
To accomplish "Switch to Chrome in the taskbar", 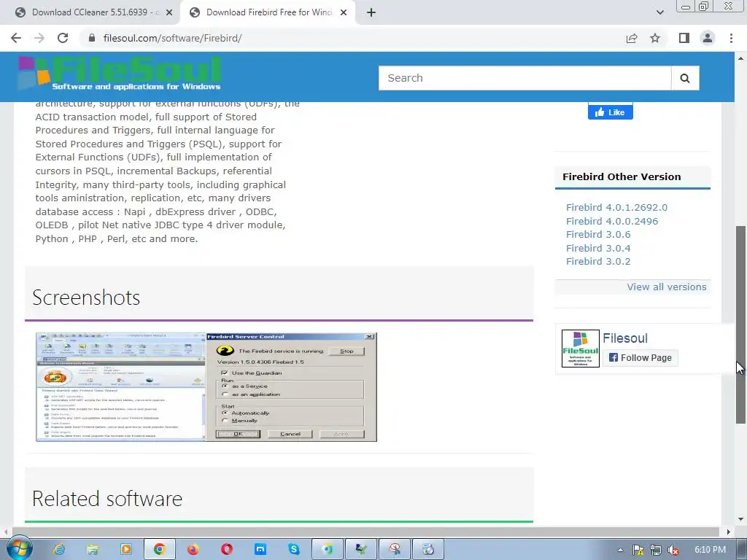I will 160,550.
